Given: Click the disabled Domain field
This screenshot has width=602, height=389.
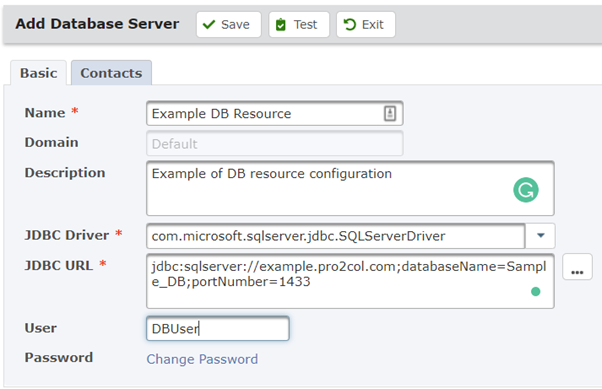Looking at the screenshot, I should pos(275,144).
